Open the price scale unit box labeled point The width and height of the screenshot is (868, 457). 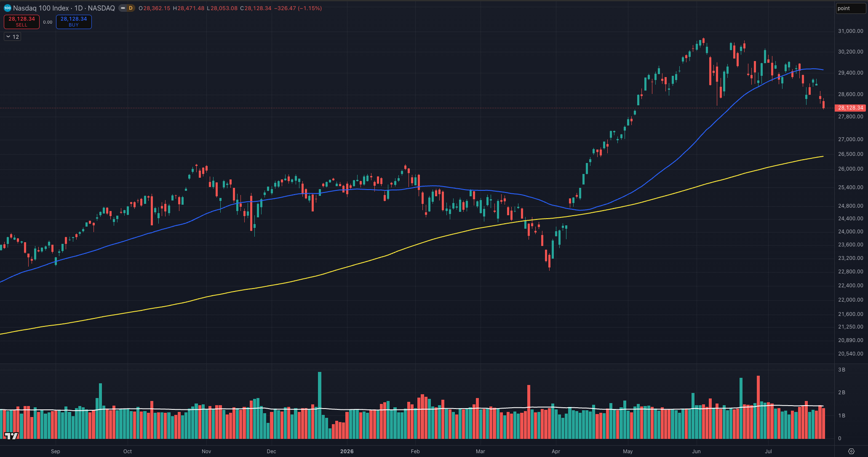coord(850,8)
